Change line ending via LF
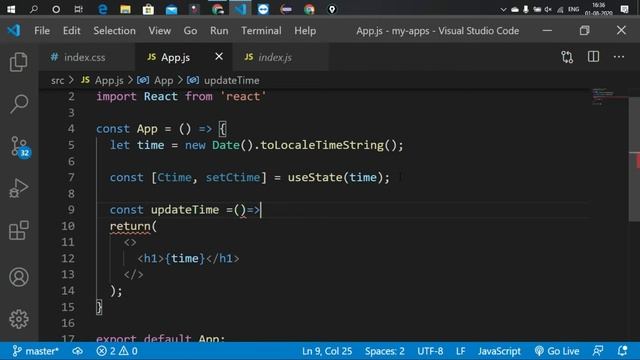Screen dimensions: 640x360 click(x=460, y=351)
